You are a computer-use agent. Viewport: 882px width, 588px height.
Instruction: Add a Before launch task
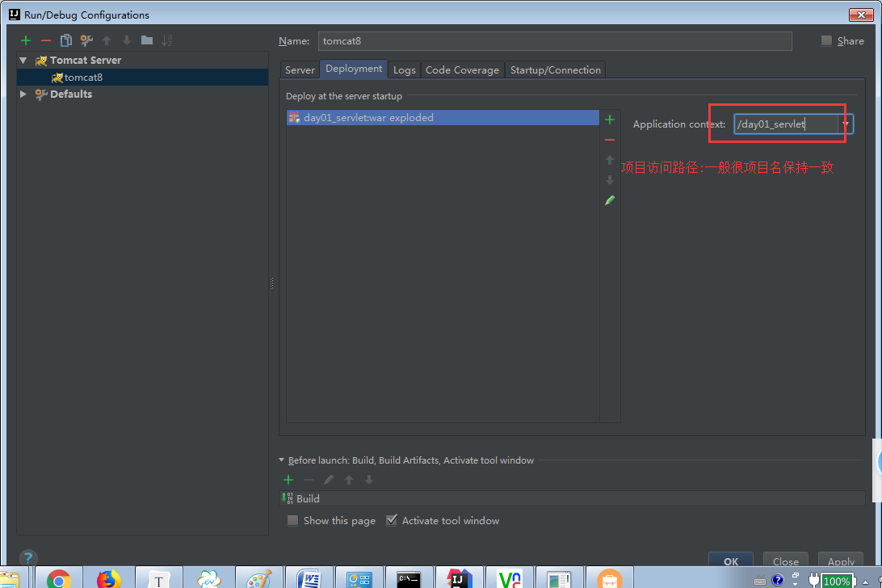coord(288,480)
